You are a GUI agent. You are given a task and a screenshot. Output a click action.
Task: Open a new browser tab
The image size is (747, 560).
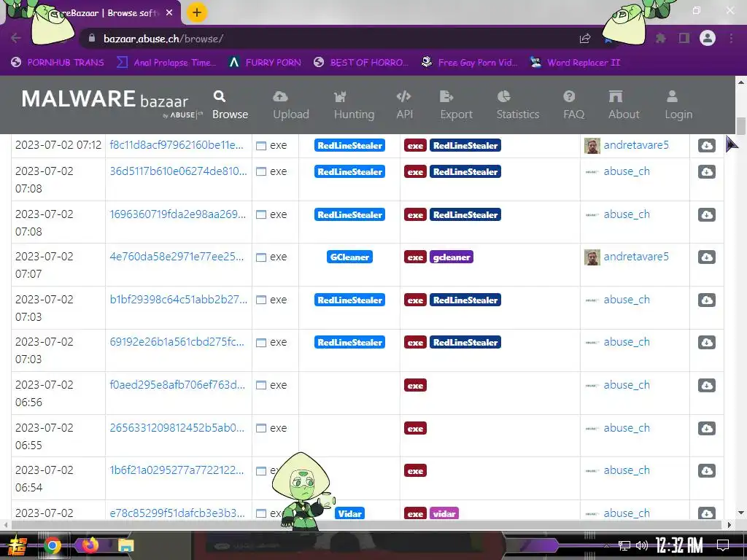point(197,12)
